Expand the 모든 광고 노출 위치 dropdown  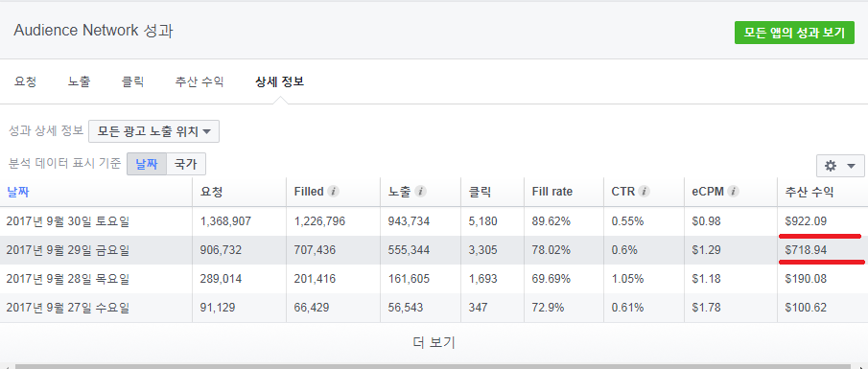click(x=153, y=131)
